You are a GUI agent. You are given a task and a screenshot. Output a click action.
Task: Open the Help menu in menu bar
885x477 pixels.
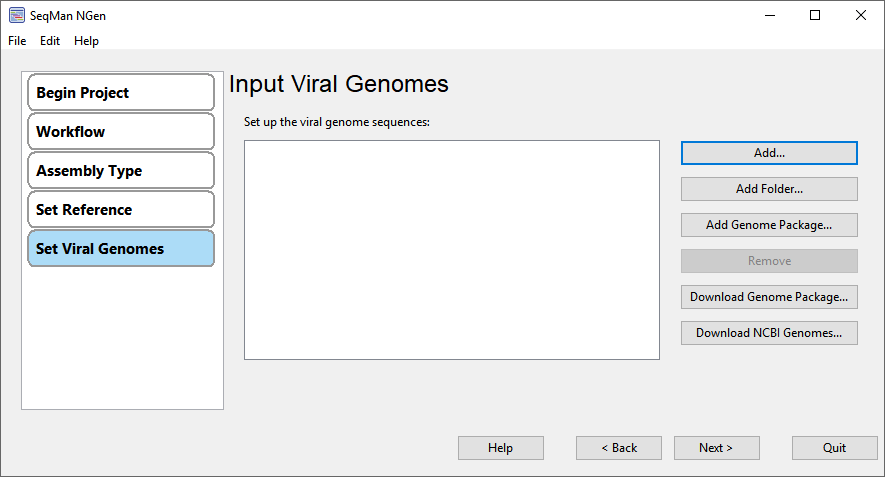86,41
